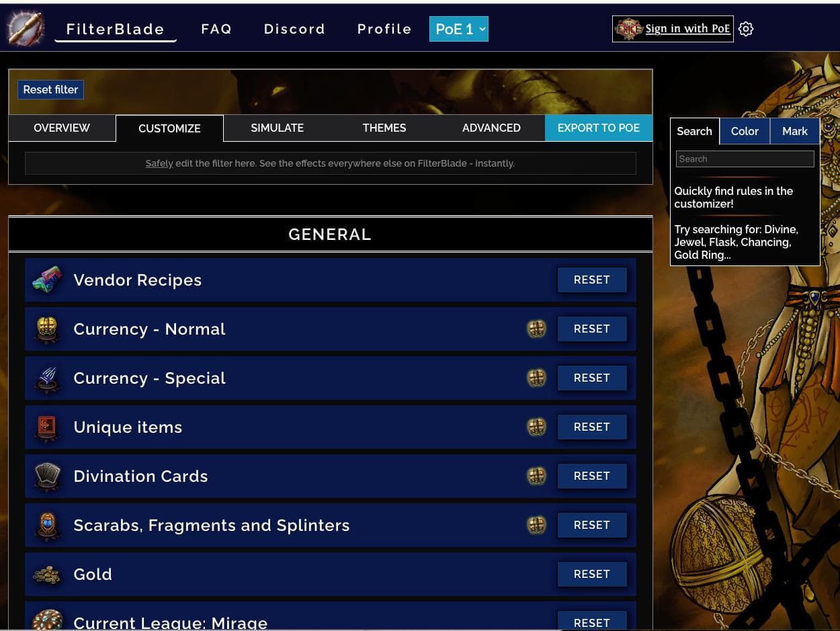Click the Vendor Recipes section icon
840x631 pixels.
(47, 280)
